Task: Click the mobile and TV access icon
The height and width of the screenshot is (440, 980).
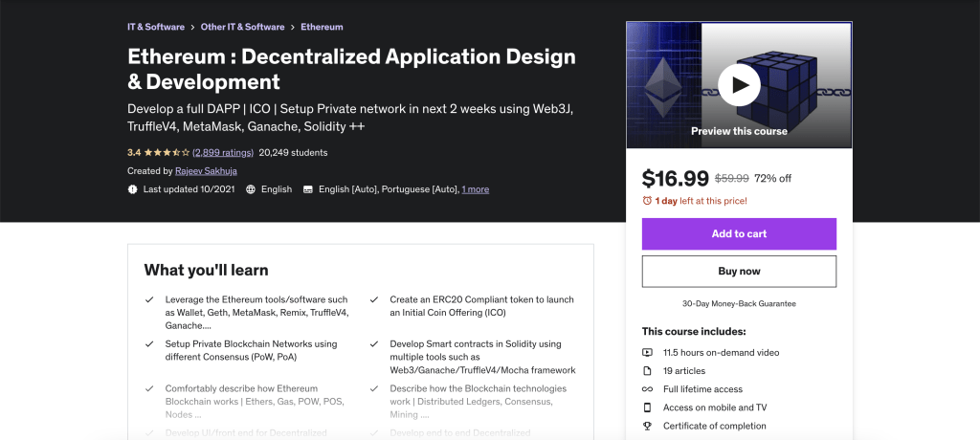Action: (648, 407)
